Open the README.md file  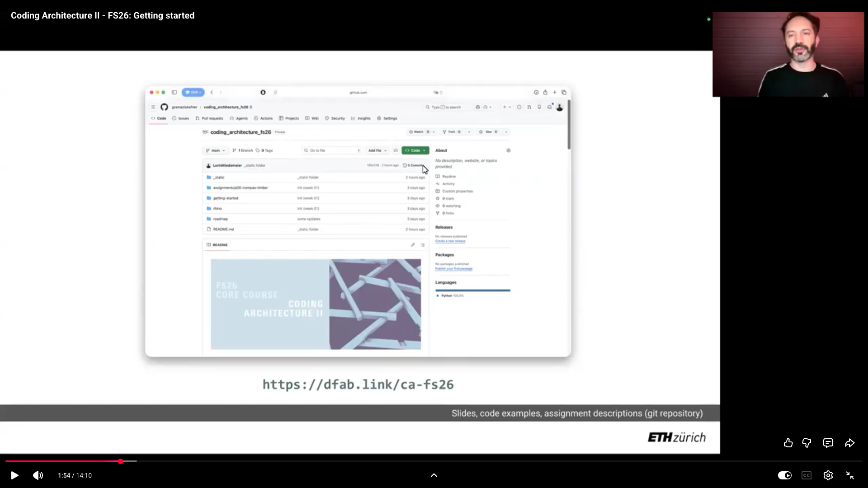[x=223, y=229]
